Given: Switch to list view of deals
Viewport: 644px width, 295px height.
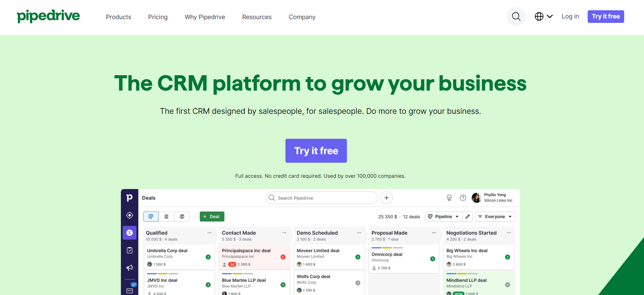Looking at the screenshot, I should (x=166, y=217).
